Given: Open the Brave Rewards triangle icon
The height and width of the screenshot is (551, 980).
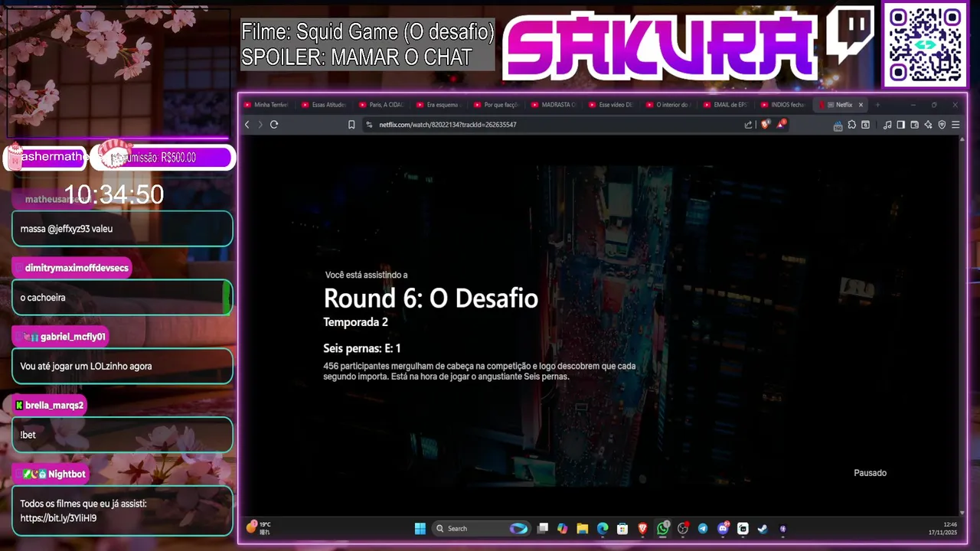Looking at the screenshot, I should click(x=781, y=124).
